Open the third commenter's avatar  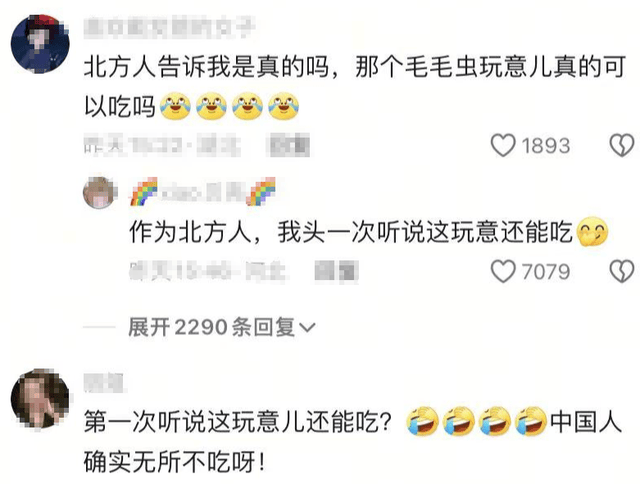pos(40,399)
